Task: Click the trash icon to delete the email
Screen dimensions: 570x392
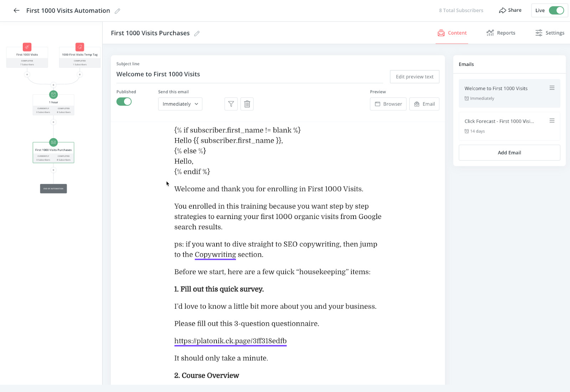Action: [247, 104]
